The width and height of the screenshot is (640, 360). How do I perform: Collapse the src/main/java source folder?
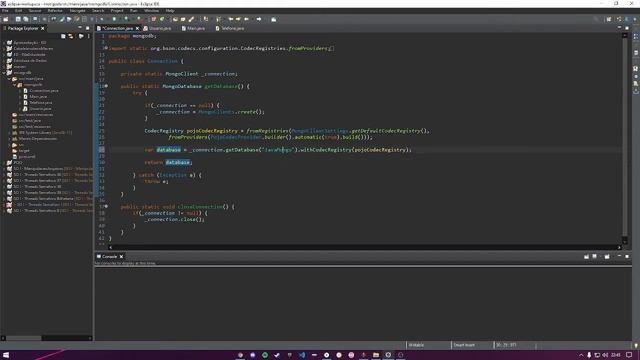pyautogui.click(x=9, y=79)
